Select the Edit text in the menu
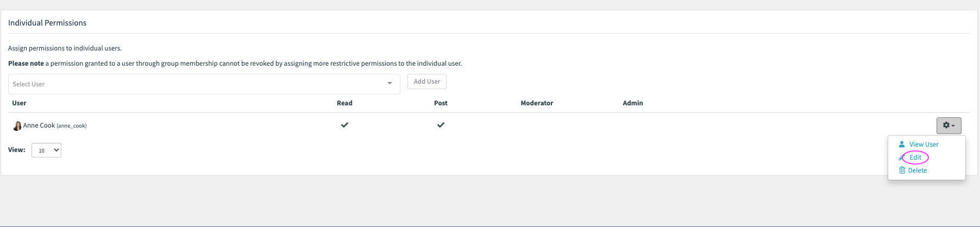Image resolution: width=980 pixels, height=227 pixels. pyautogui.click(x=915, y=157)
